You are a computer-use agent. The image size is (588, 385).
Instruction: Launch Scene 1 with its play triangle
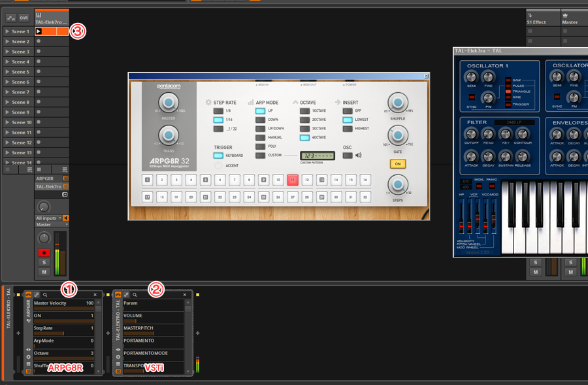pyautogui.click(x=7, y=31)
